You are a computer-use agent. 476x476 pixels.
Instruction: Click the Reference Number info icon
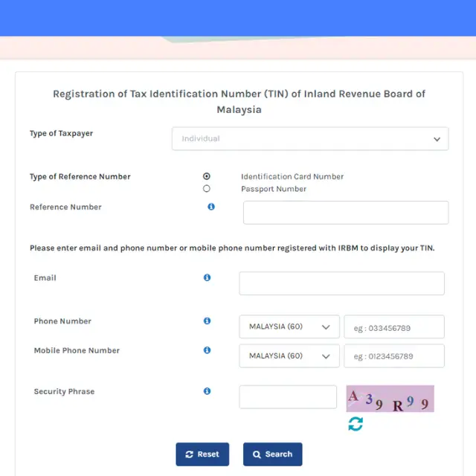click(x=211, y=207)
